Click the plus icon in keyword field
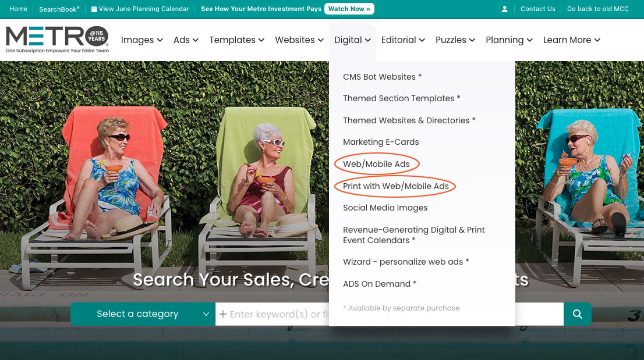Screen dimensions: 644x360 (222, 314)
